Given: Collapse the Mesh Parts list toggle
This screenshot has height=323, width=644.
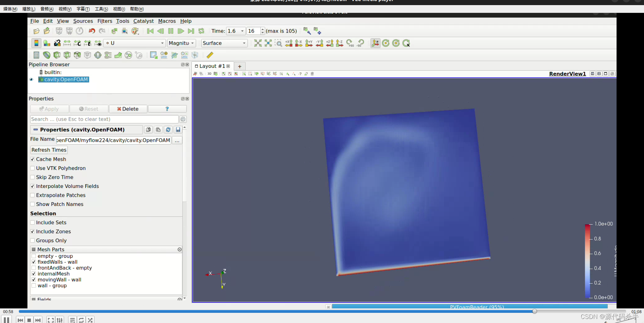Looking at the screenshot, I should pos(180,249).
